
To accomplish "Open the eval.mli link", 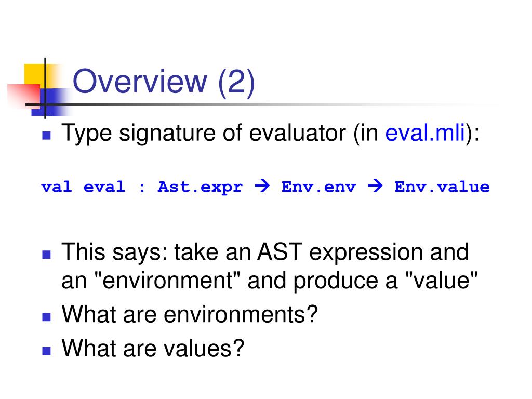I will [425, 132].
